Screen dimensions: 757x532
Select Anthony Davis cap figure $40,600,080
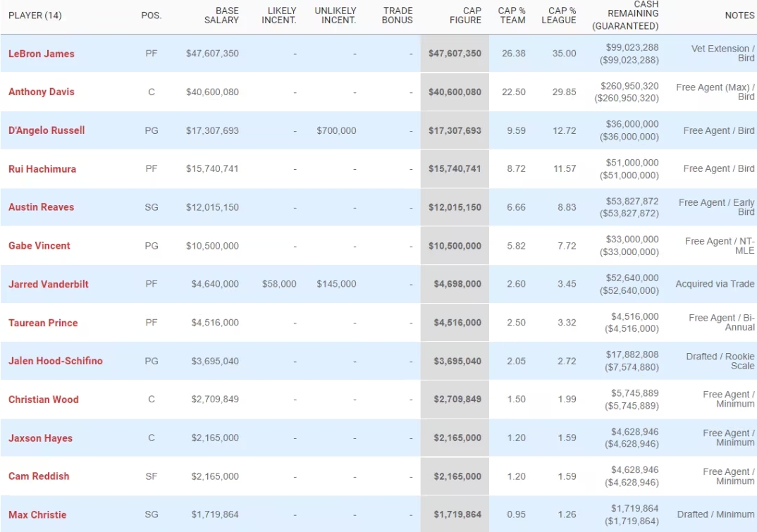tap(455, 92)
